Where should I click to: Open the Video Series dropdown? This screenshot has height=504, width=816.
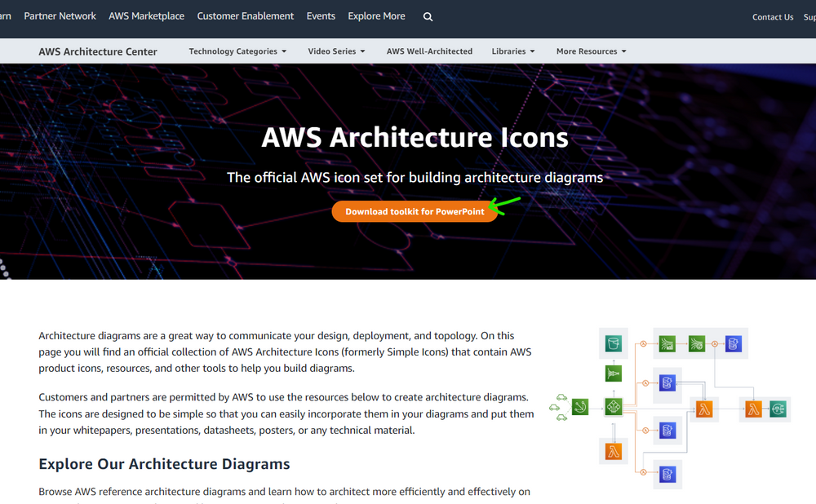tap(336, 51)
